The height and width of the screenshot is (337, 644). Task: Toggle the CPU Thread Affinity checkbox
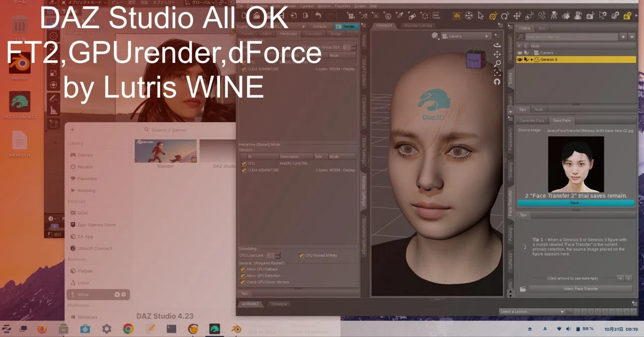point(301,256)
